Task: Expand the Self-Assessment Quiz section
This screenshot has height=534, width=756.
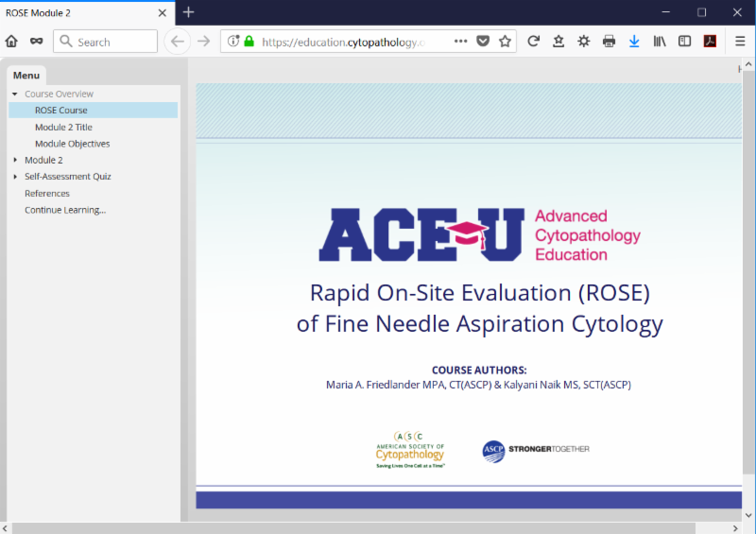Action: point(15,177)
